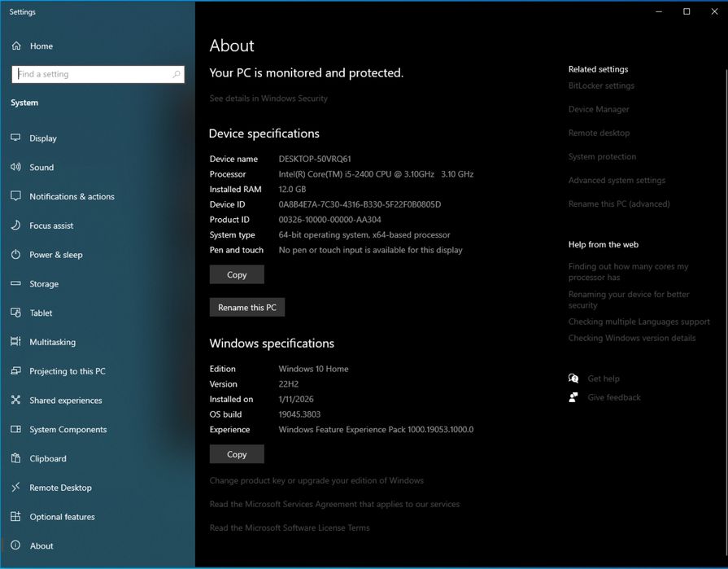This screenshot has height=569, width=728.
Task: Click the search magnifier icon
Action: (177, 74)
